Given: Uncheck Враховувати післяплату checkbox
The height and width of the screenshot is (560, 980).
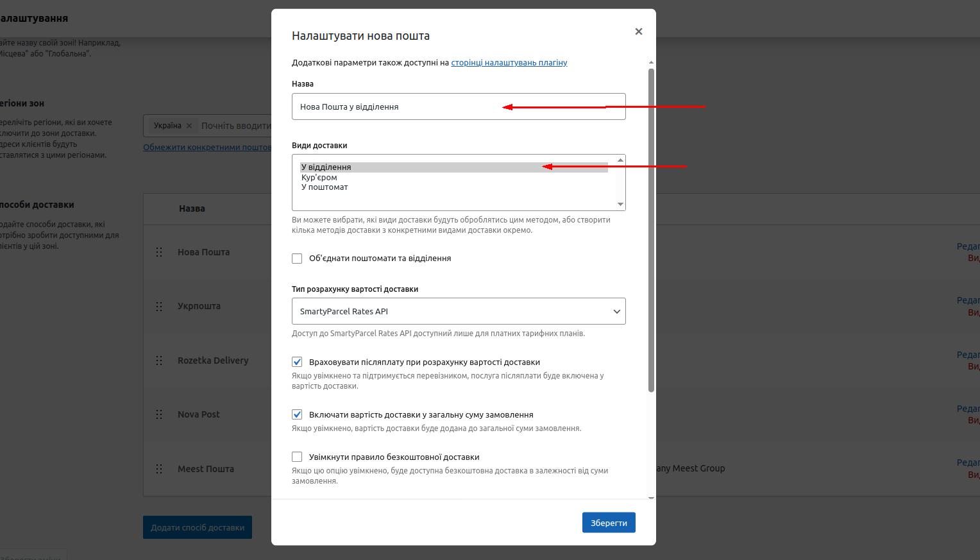Looking at the screenshot, I should [x=297, y=362].
